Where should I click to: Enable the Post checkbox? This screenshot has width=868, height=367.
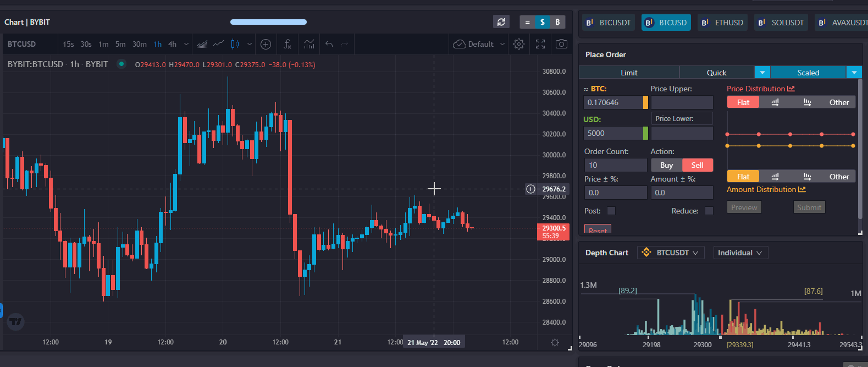[x=611, y=211]
